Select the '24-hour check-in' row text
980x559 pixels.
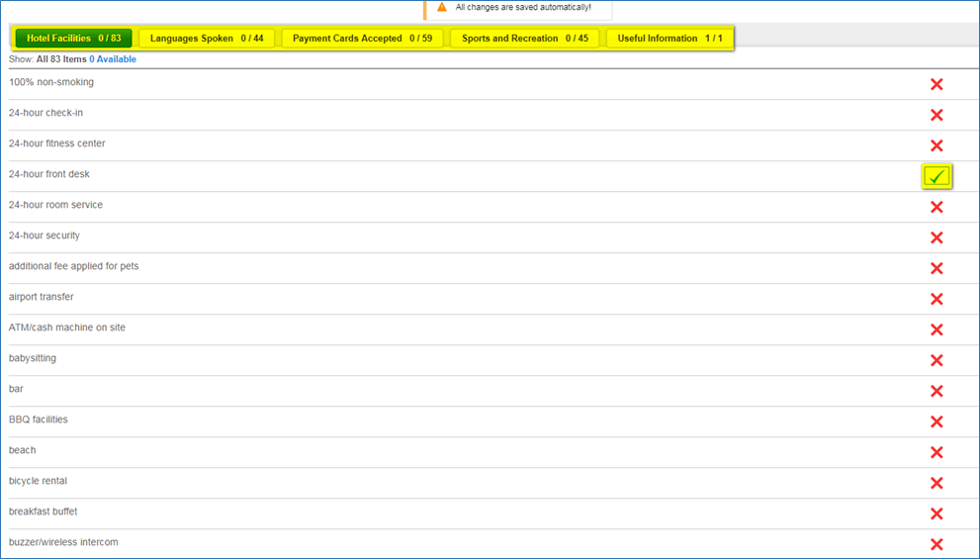click(x=45, y=113)
